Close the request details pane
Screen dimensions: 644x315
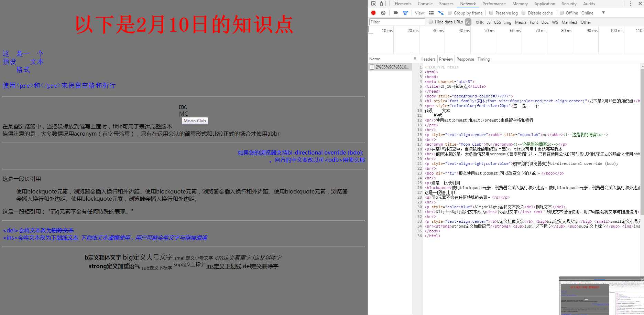coord(415,59)
